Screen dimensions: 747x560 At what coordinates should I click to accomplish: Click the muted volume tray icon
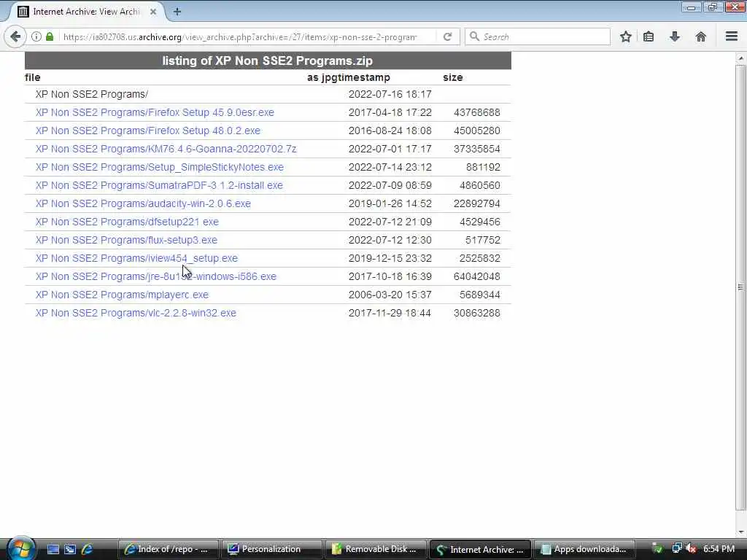click(691, 548)
